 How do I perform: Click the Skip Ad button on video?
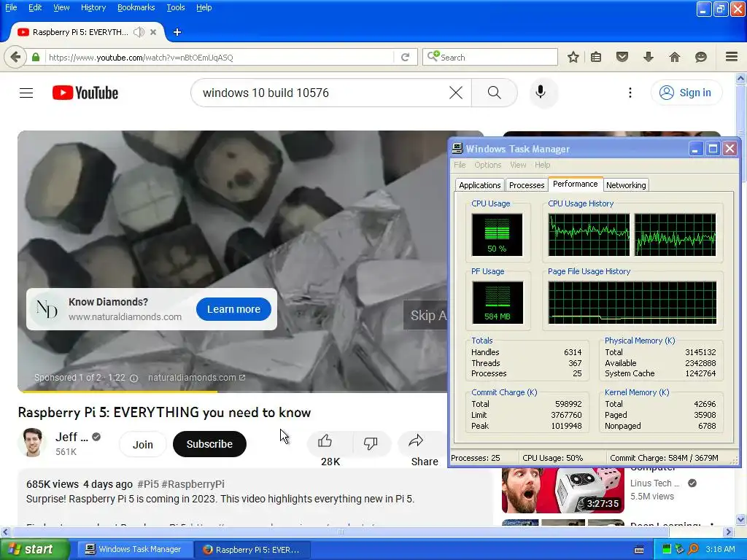426,315
